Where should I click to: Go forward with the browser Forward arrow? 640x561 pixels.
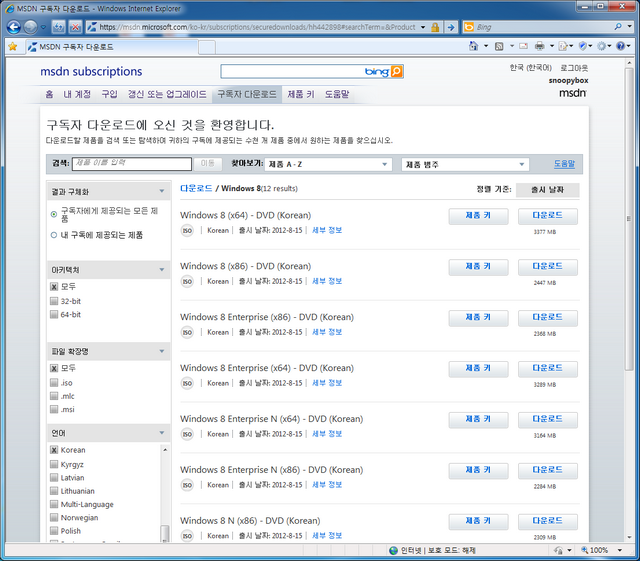click(30, 27)
